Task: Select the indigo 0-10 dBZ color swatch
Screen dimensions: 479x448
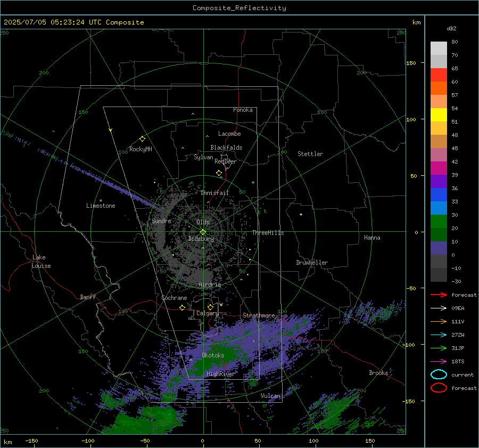Action: (439, 248)
